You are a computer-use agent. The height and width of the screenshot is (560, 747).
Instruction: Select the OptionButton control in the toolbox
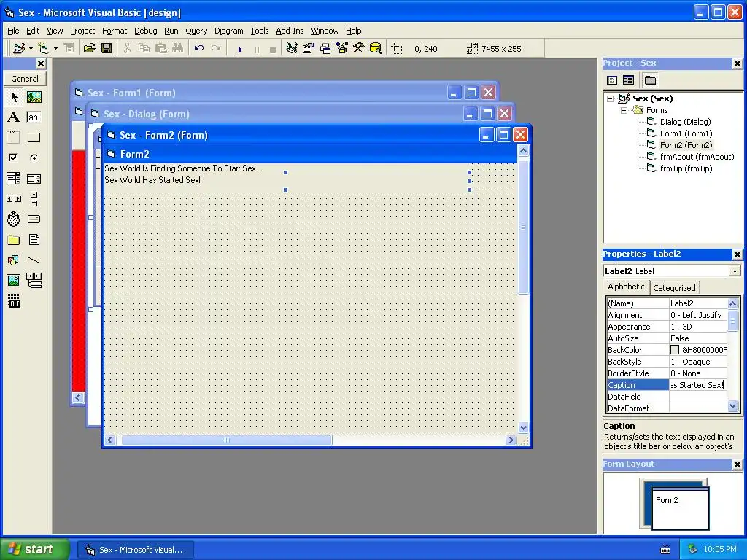(34, 157)
